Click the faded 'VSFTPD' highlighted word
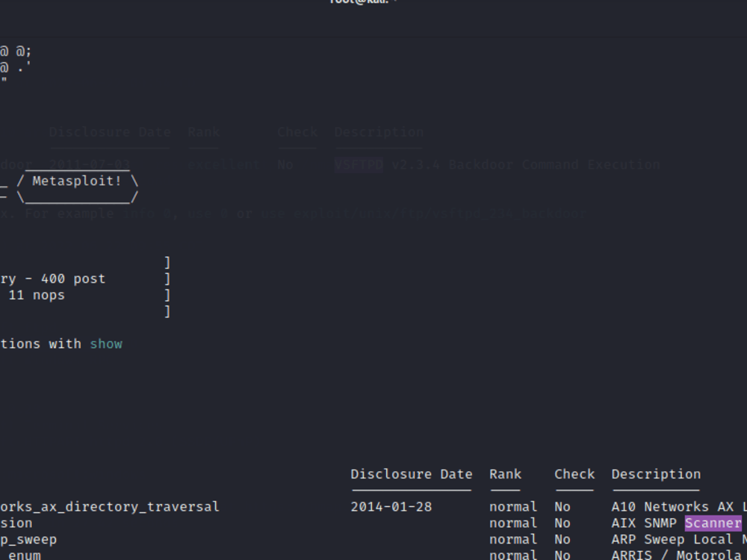 (359, 165)
